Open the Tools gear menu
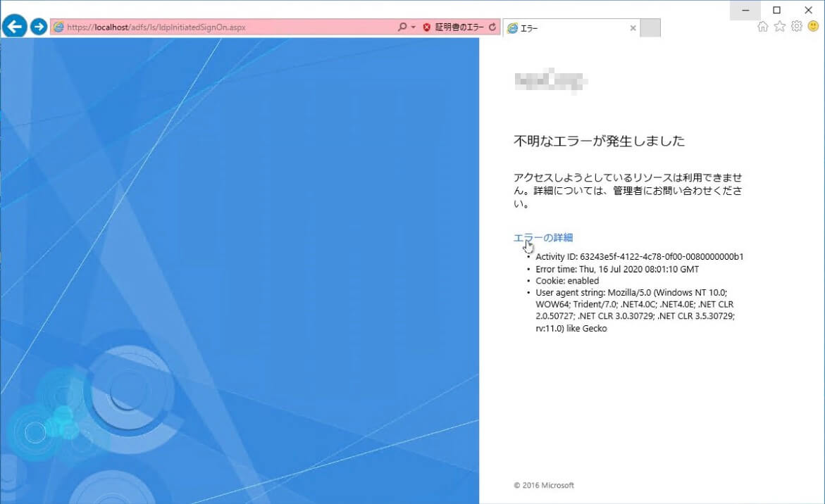Image resolution: width=825 pixels, height=504 pixels. [x=797, y=26]
